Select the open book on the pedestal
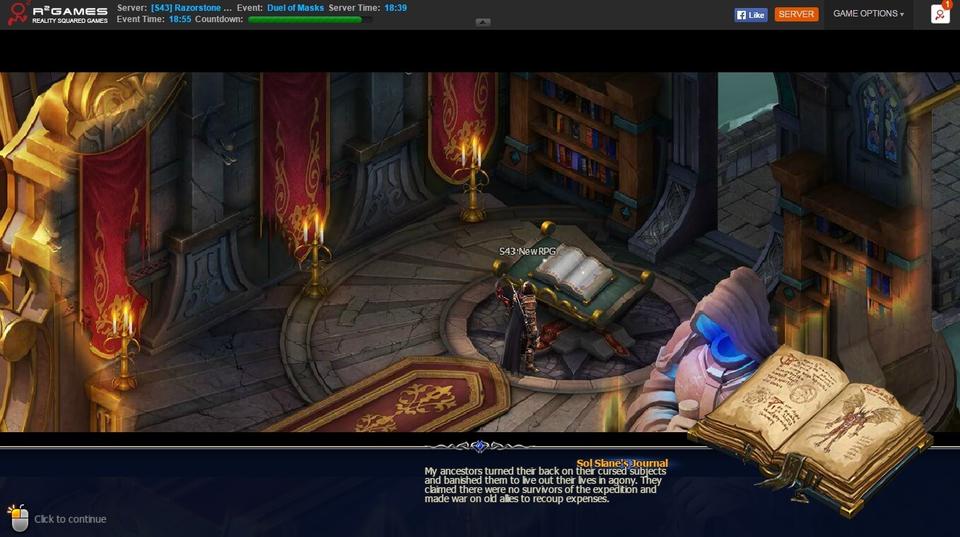960x537 pixels. (x=573, y=270)
